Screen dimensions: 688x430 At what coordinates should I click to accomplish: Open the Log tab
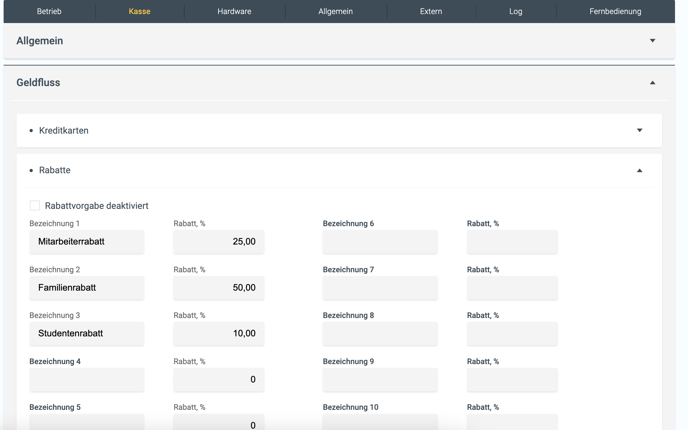pyautogui.click(x=515, y=12)
